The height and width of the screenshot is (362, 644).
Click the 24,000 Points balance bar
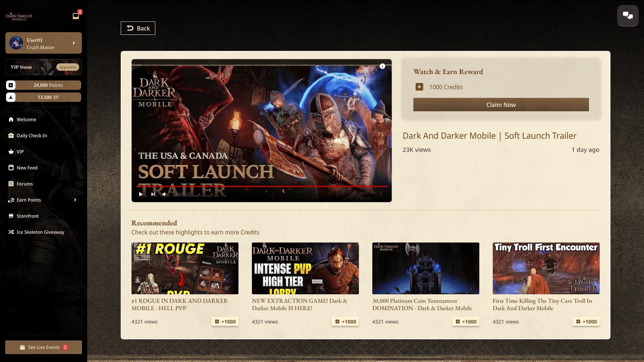pyautogui.click(x=44, y=85)
